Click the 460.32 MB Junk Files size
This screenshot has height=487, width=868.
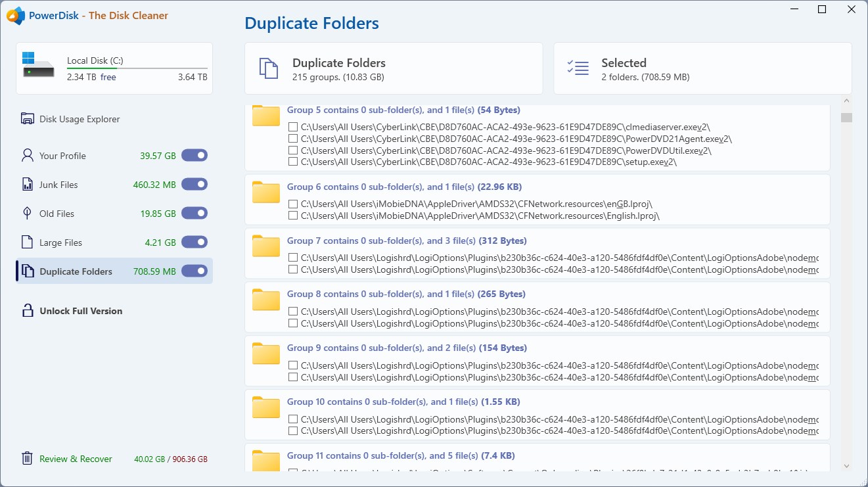[154, 185]
